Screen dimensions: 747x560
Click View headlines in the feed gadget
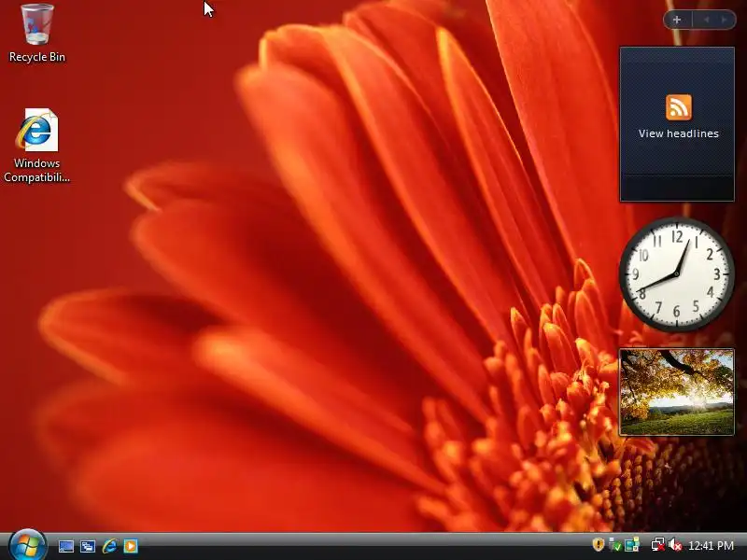click(x=679, y=133)
